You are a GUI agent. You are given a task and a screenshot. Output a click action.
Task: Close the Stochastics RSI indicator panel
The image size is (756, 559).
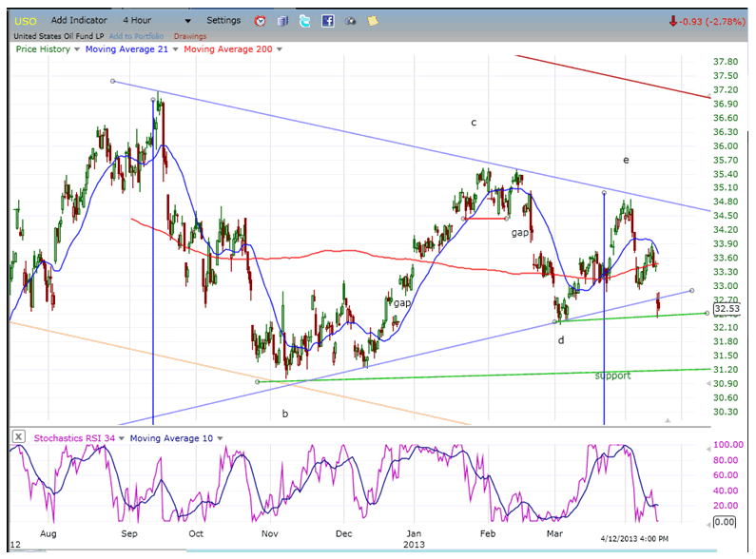[18, 437]
